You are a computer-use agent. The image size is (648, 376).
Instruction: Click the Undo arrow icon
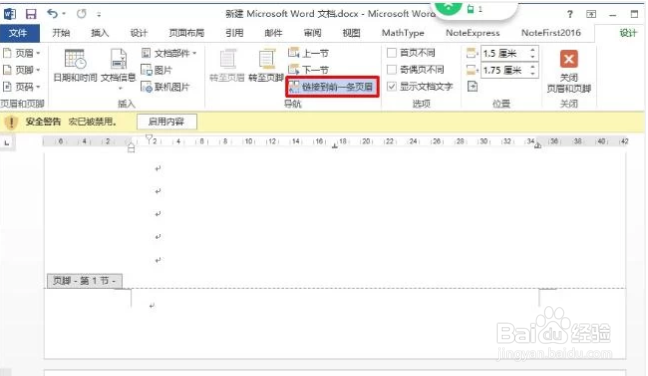point(52,14)
